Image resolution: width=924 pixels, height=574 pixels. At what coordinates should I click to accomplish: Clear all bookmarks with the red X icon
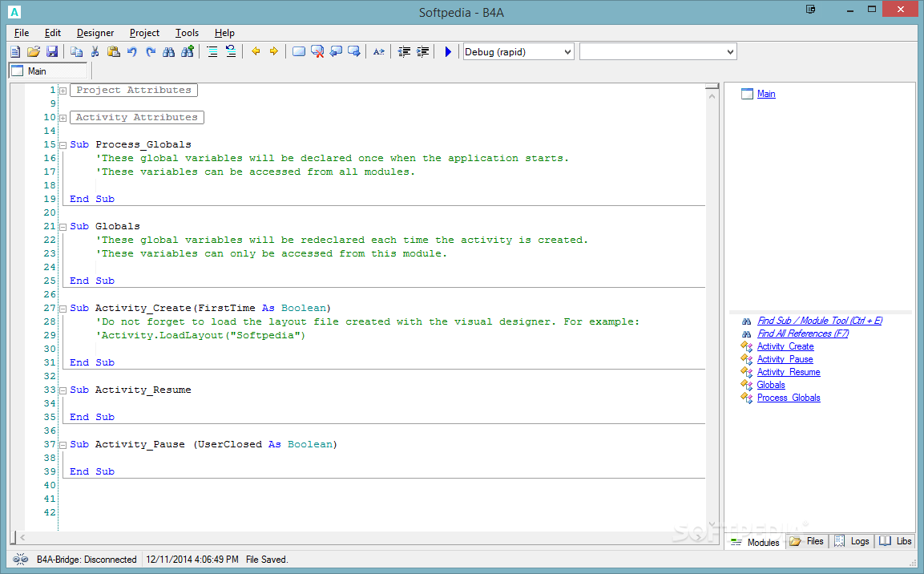click(317, 52)
